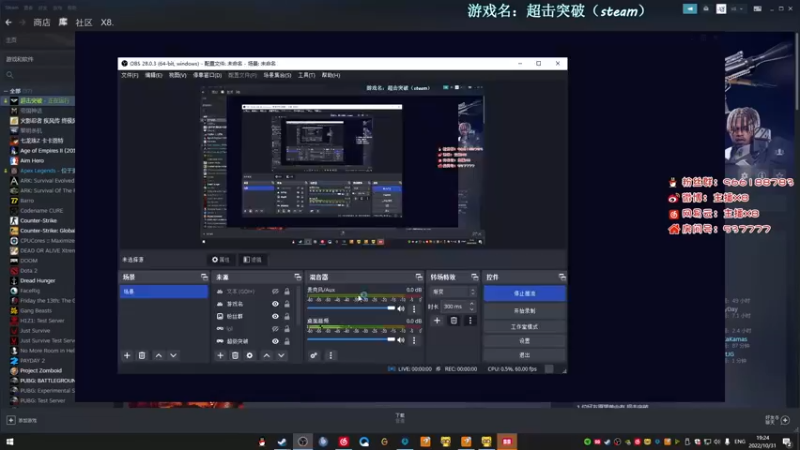Hide the 超击突破 source via eye icon
The height and width of the screenshot is (450, 800).
pyautogui.click(x=275, y=341)
